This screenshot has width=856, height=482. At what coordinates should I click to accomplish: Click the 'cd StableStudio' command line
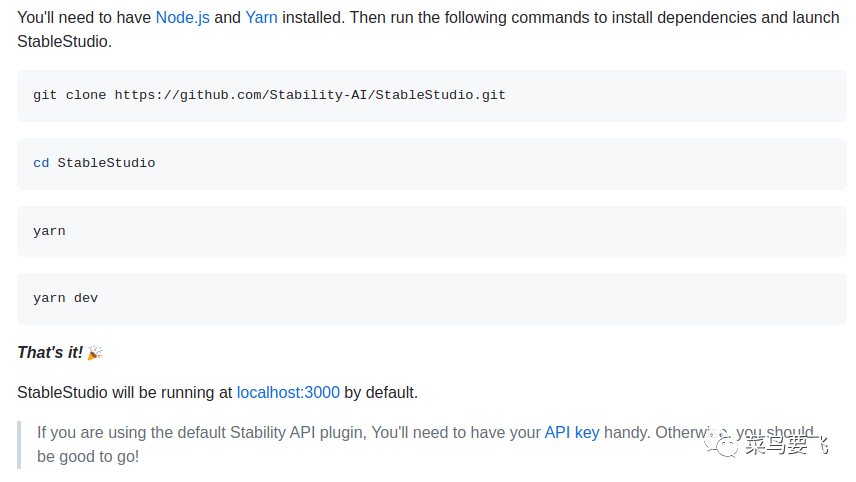pos(94,163)
